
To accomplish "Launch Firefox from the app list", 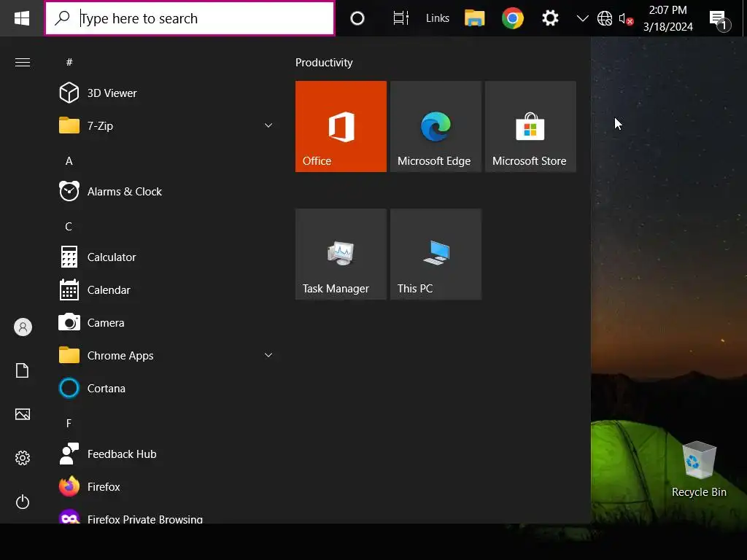I will pyautogui.click(x=166, y=487).
